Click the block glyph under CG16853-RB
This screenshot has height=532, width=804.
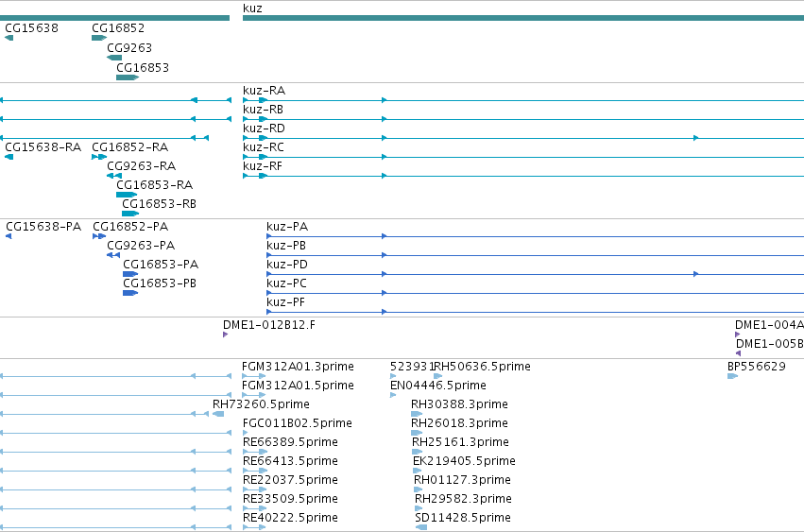click(x=130, y=214)
